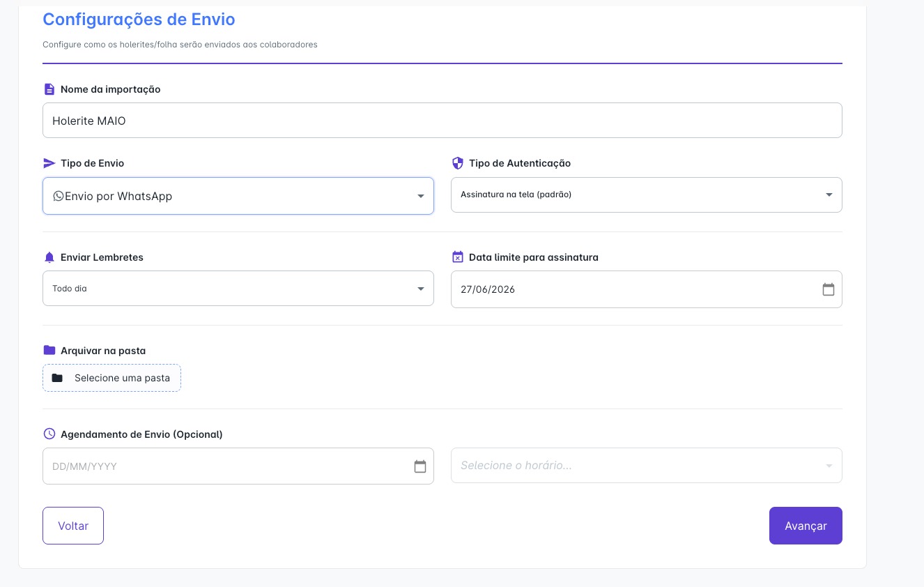Click the arrow of Todo dia select

tap(421, 289)
